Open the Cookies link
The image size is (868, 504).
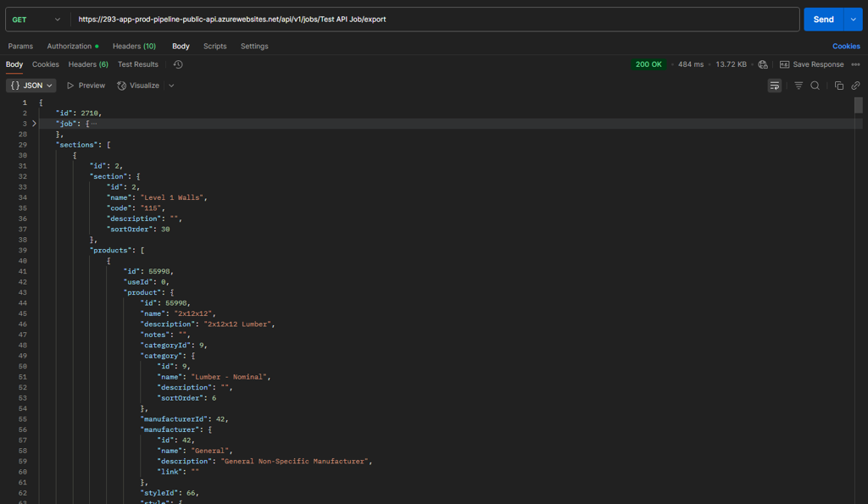(846, 47)
